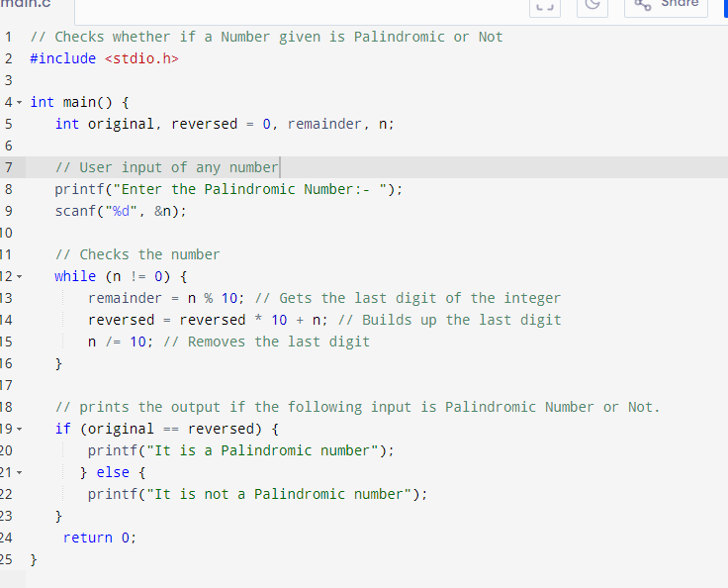Click the 'while' keyword on line 12
728x588 pixels.
[75, 276]
